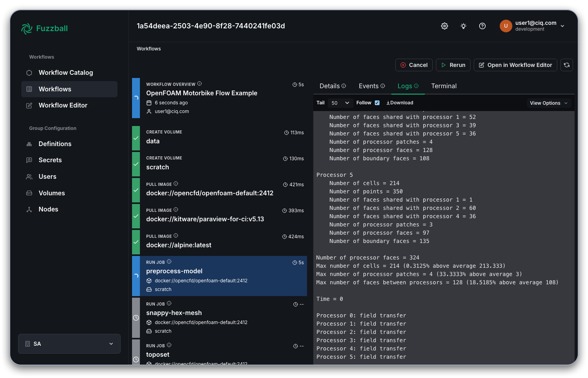
Task: Click info icon on preprocess-model Run Job
Action: [169, 261]
